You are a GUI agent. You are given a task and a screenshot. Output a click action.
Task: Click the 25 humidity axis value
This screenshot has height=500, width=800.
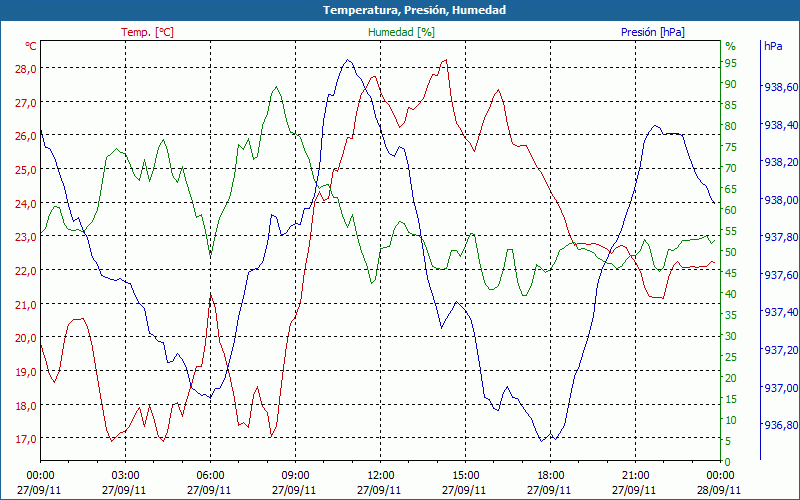coord(731,357)
